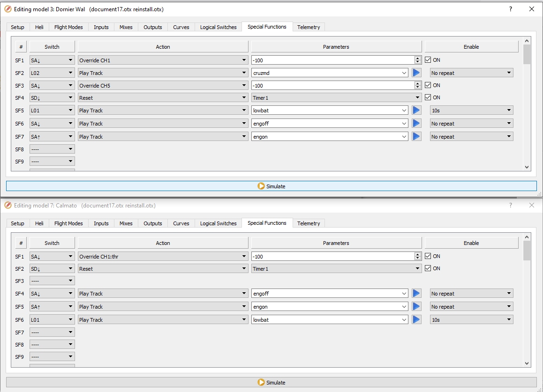The height and width of the screenshot is (392, 543).
Task: Toggle SF2 ON checkbox in Calmato window
Action: coord(428,268)
